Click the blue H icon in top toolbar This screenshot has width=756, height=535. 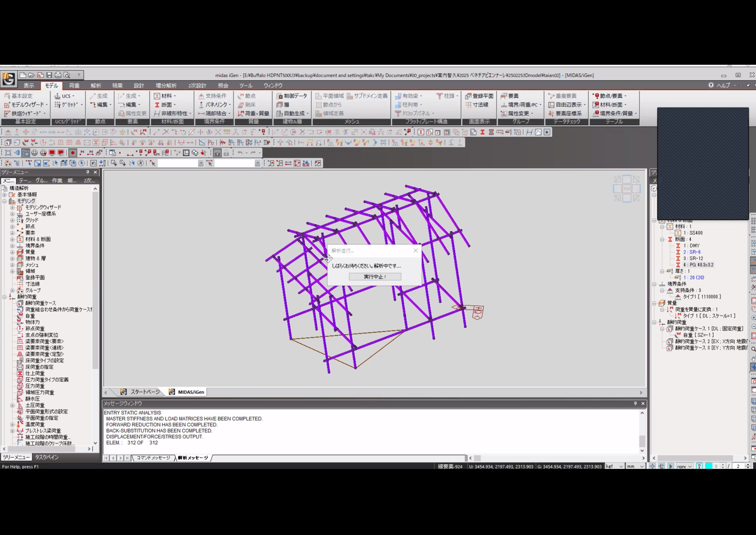529,132
